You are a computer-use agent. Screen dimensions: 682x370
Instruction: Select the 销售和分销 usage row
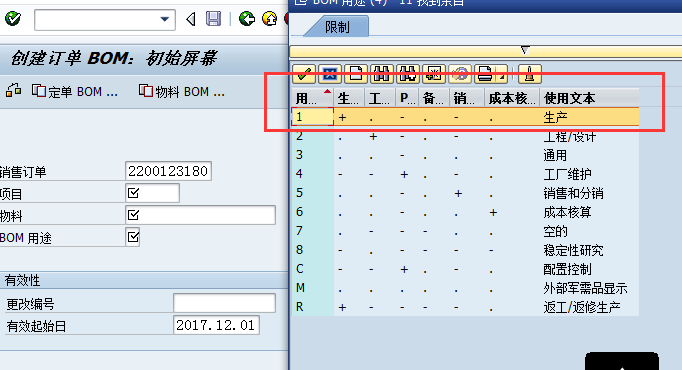(x=465, y=193)
